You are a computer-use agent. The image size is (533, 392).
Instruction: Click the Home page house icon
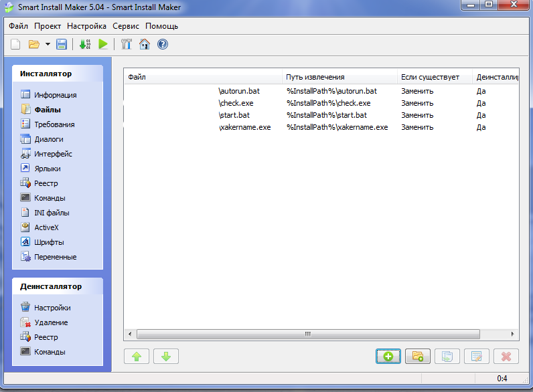(x=145, y=44)
